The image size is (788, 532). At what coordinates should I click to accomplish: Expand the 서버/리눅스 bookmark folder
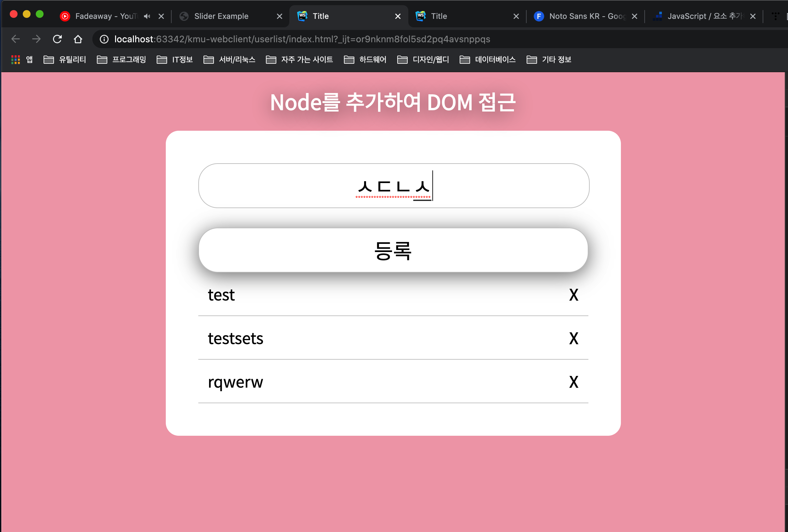(x=230, y=60)
